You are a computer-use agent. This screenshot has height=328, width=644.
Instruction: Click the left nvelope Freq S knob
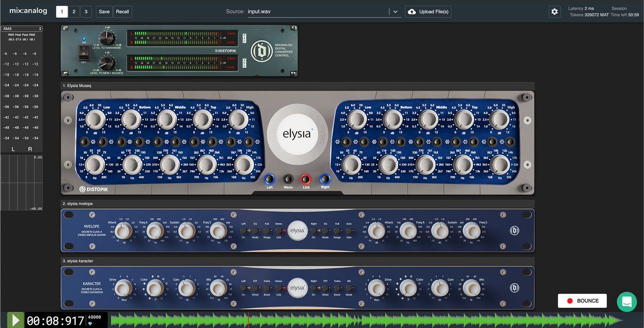point(218,231)
